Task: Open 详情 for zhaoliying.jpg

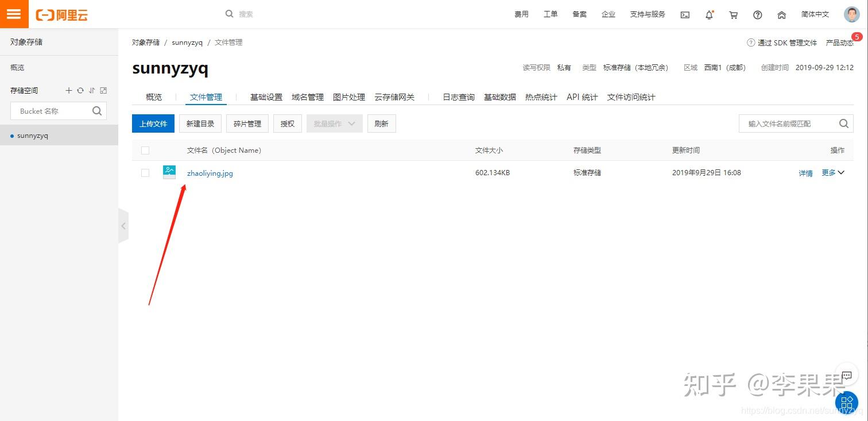Action: coord(806,173)
